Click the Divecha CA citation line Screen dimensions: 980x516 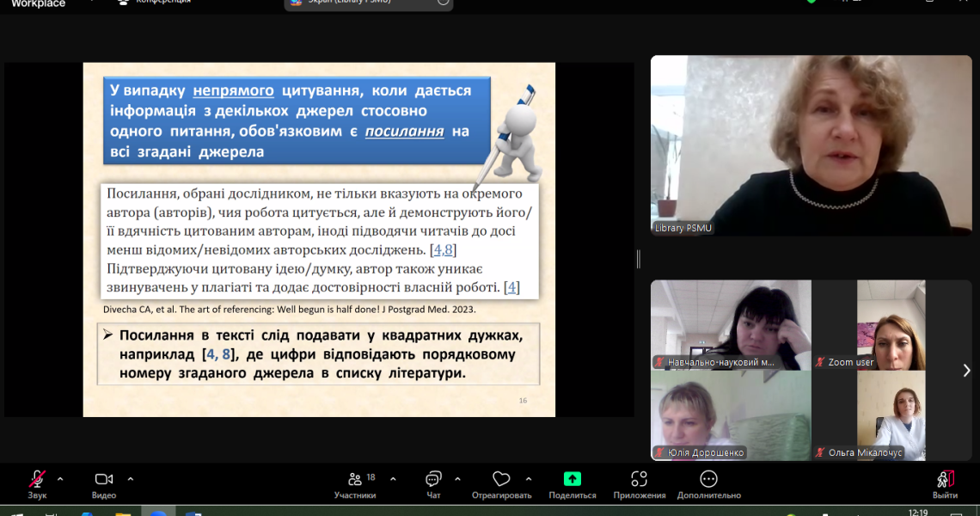tap(290, 309)
